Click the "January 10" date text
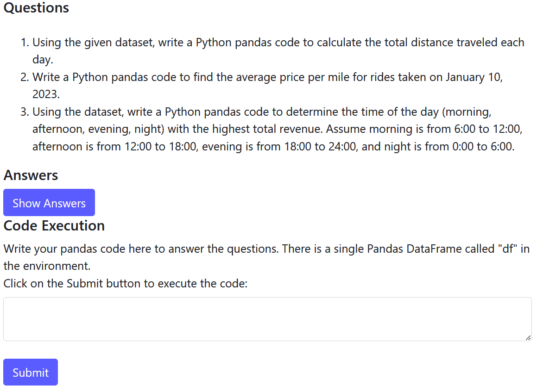Viewport: 537px width, 392px height. 474,77
